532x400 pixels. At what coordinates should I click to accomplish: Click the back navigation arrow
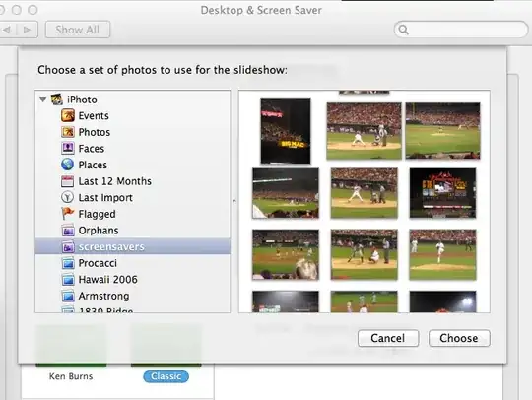(8, 30)
